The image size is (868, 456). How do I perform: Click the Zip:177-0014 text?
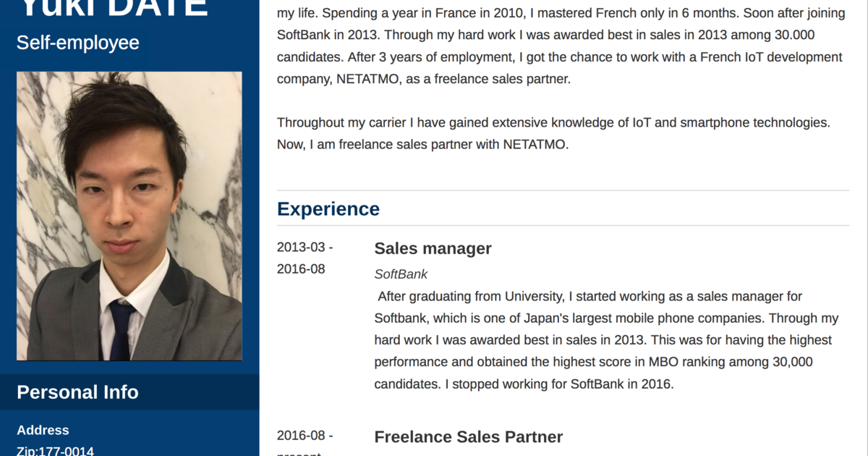coord(55,451)
